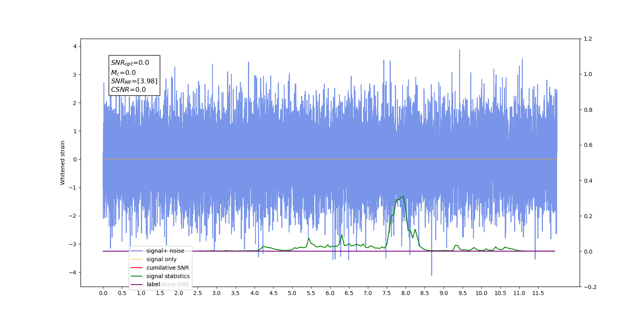Click the right y-axis tick label 0.8
This screenshot has height=322, width=644.
588,110
